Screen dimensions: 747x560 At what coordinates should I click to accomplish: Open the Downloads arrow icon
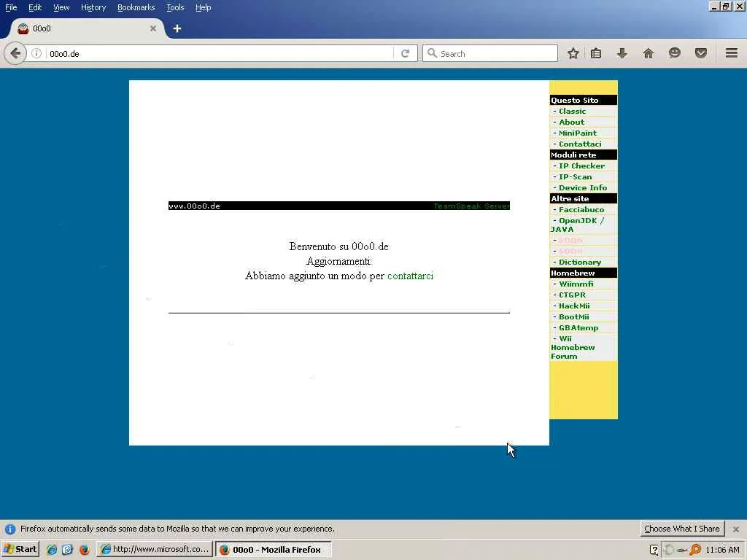pyautogui.click(x=622, y=53)
